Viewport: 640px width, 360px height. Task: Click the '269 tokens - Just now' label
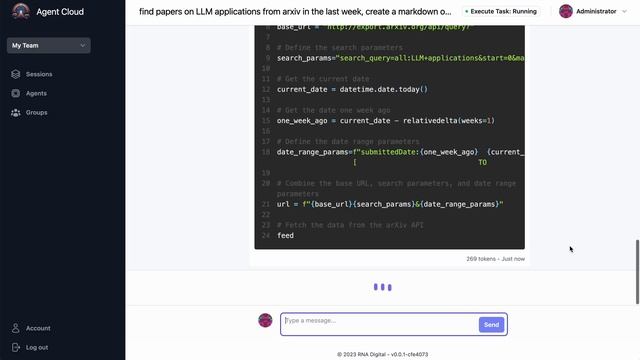pyautogui.click(x=496, y=259)
